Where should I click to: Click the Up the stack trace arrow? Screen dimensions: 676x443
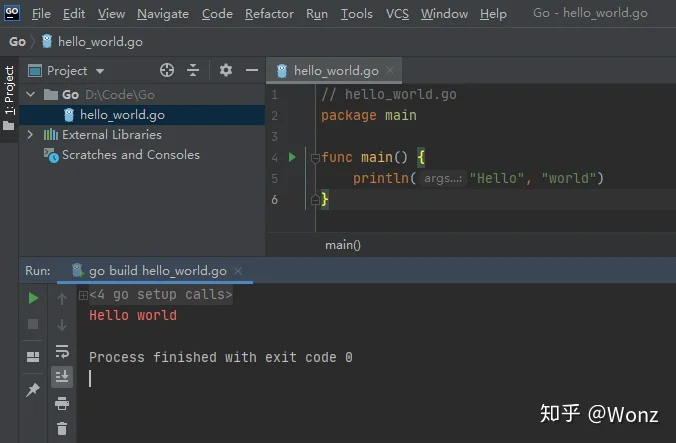tap(62, 298)
